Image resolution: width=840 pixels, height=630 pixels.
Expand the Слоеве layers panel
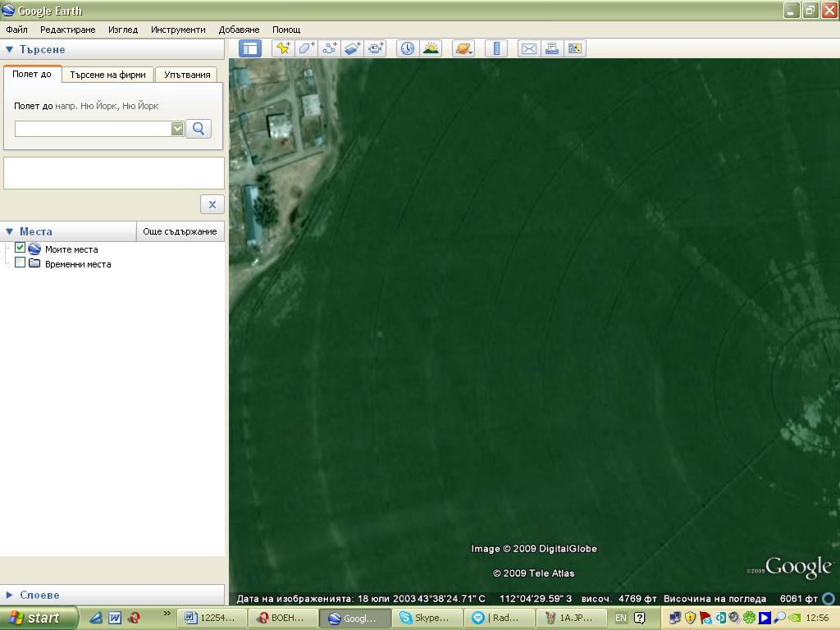click(10, 595)
